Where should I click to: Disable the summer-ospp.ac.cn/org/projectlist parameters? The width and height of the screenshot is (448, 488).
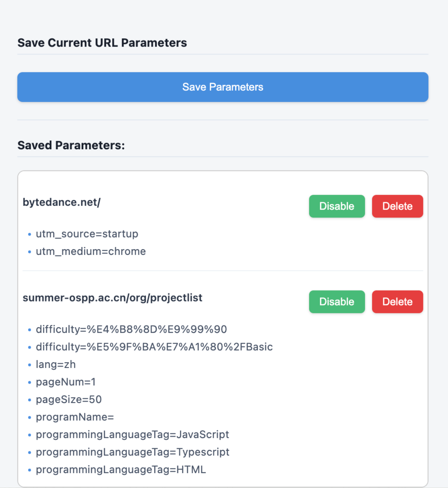point(337,301)
